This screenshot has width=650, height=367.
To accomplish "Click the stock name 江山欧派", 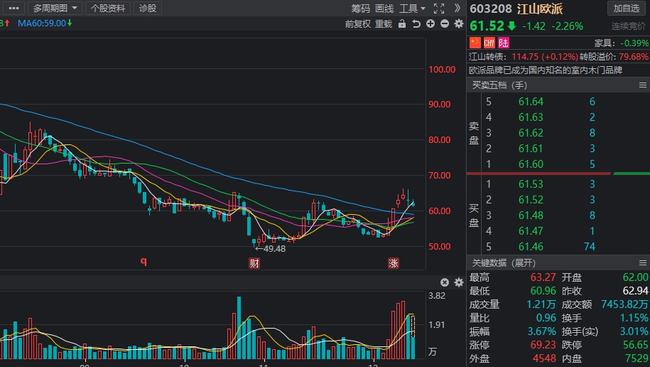I will 540,8.
